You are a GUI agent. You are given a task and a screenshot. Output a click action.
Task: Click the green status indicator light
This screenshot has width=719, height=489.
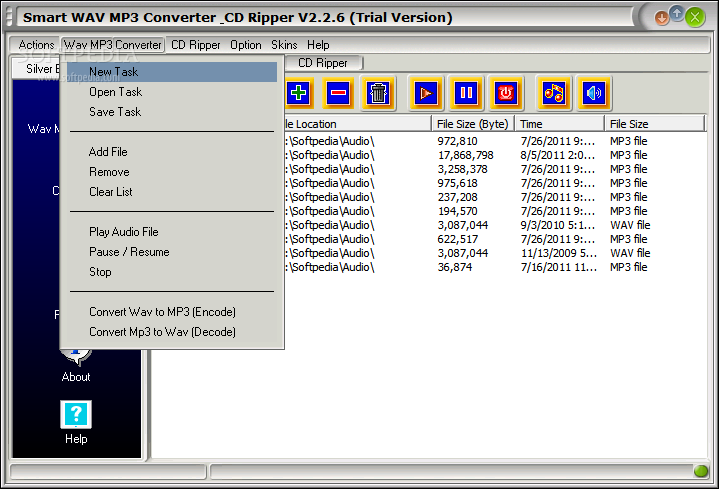pyautogui.click(x=700, y=471)
